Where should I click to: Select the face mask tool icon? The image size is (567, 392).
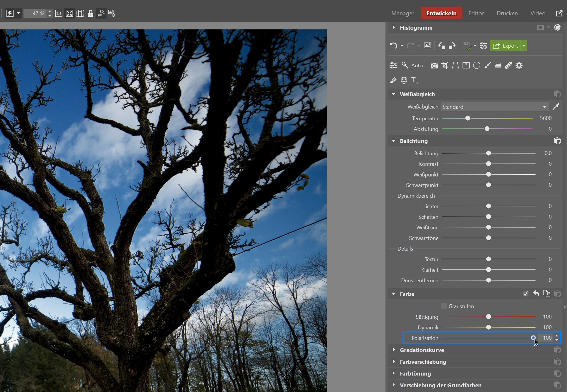point(404,80)
